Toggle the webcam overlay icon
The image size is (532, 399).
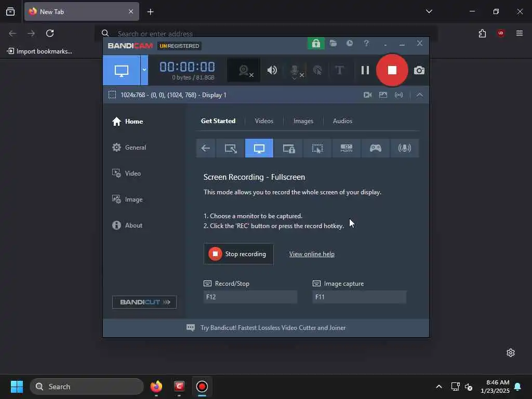click(x=244, y=70)
